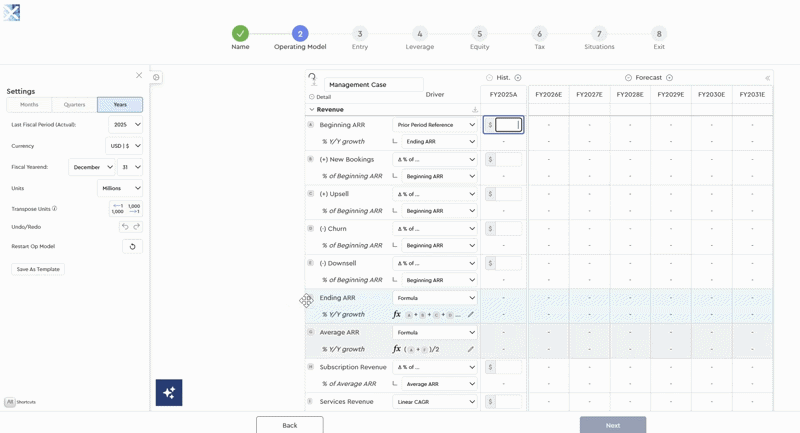Open Beginning ARR driver dropdown

[435, 125]
